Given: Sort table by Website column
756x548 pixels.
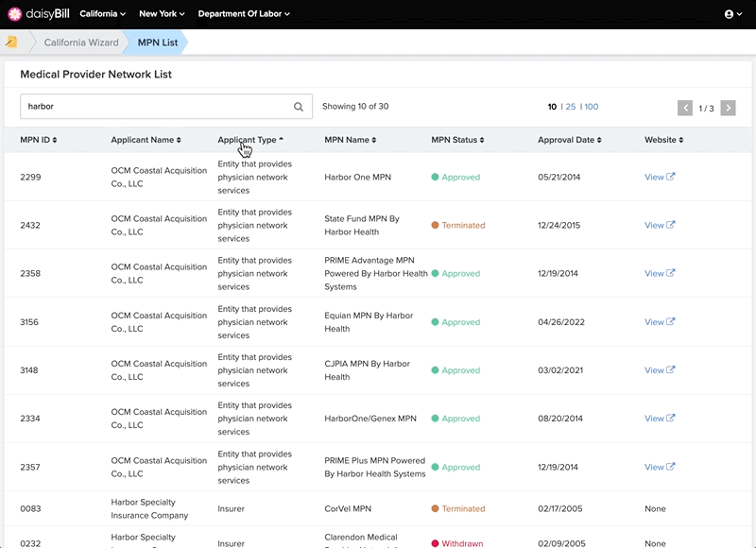Looking at the screenshot, I should (664, 140).
